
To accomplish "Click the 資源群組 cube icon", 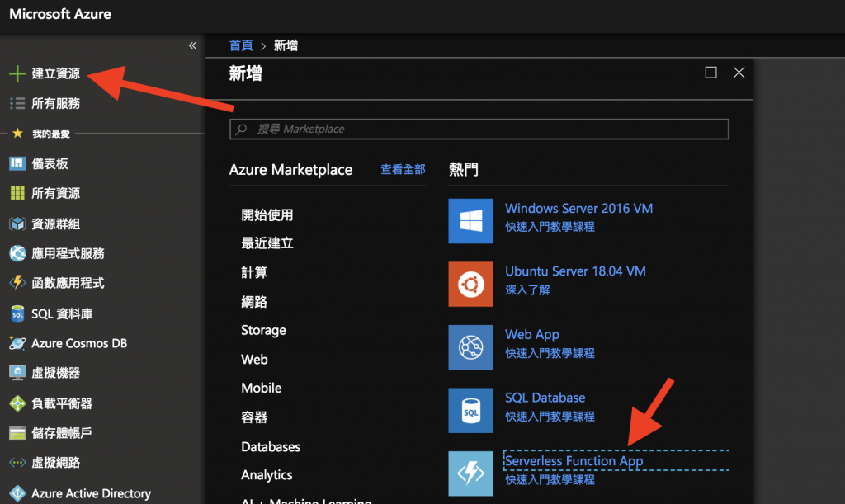I will (17, 224).
